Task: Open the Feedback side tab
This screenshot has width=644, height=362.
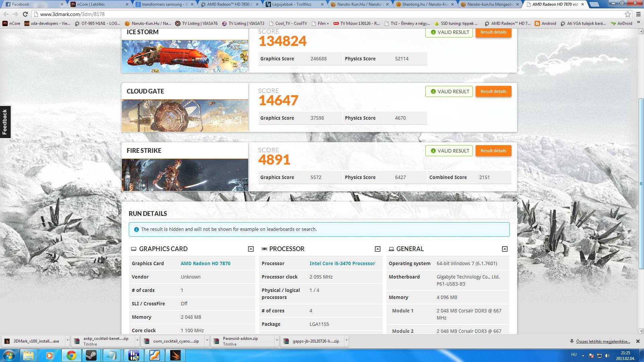Action: click(5, 122)
